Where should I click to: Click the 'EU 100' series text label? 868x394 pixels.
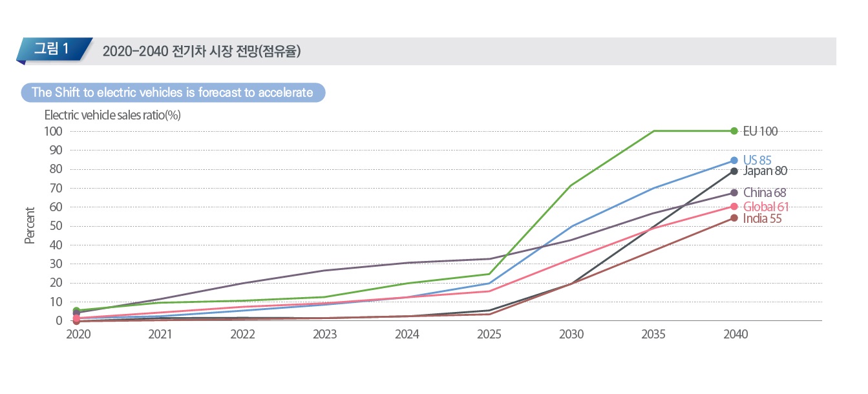(x=760, y=132)
